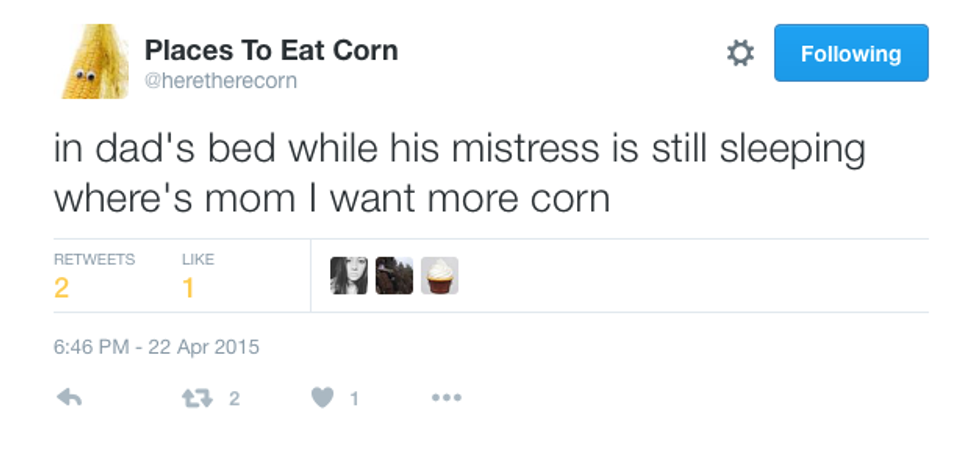The width and height of the screenshot is (980, 452).
Task: Click the yellow like number 1
Action: pos(187,288)
